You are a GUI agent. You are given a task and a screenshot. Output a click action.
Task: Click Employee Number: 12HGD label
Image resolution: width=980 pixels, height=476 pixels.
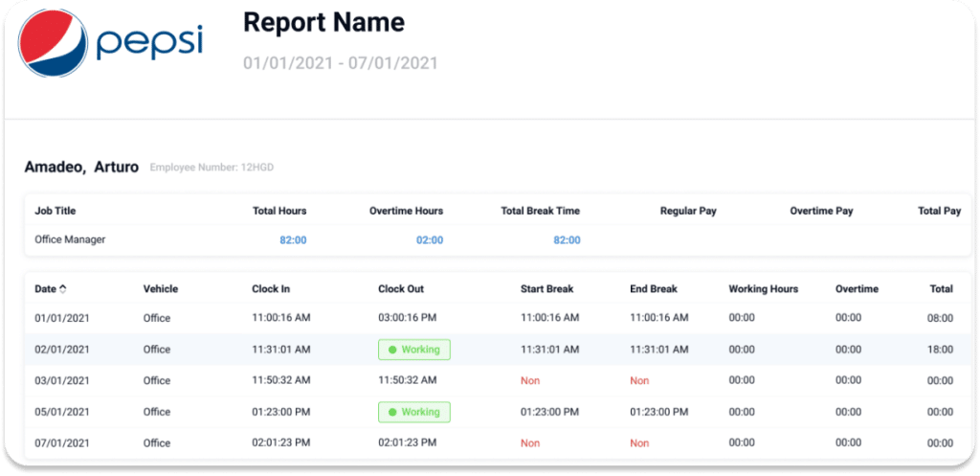(x=212, y=168)
